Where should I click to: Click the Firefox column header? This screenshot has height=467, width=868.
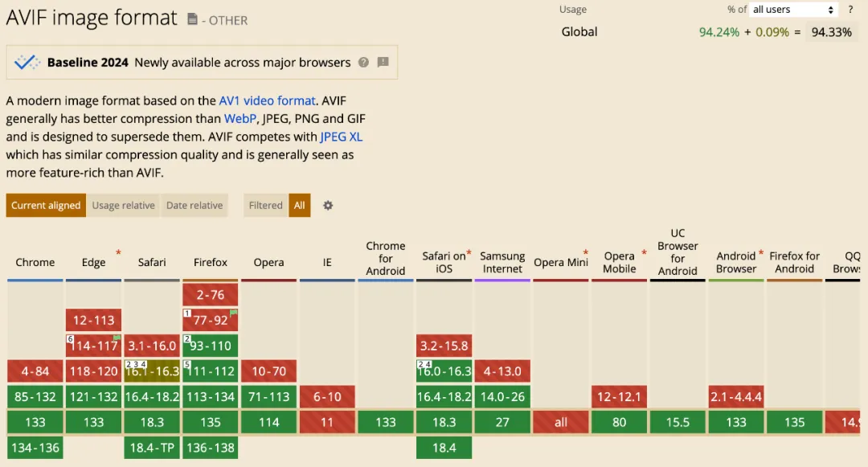pyautogui.click(x=211, y=263)
